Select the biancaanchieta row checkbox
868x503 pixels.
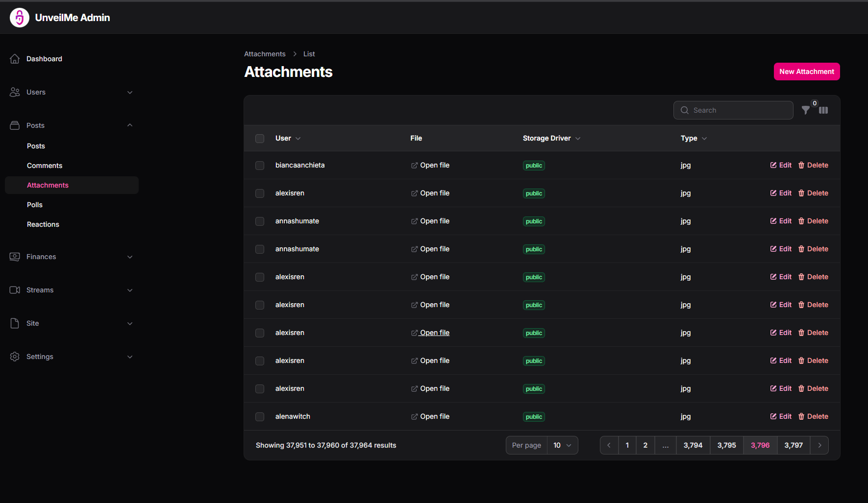[x=260, y=166]
